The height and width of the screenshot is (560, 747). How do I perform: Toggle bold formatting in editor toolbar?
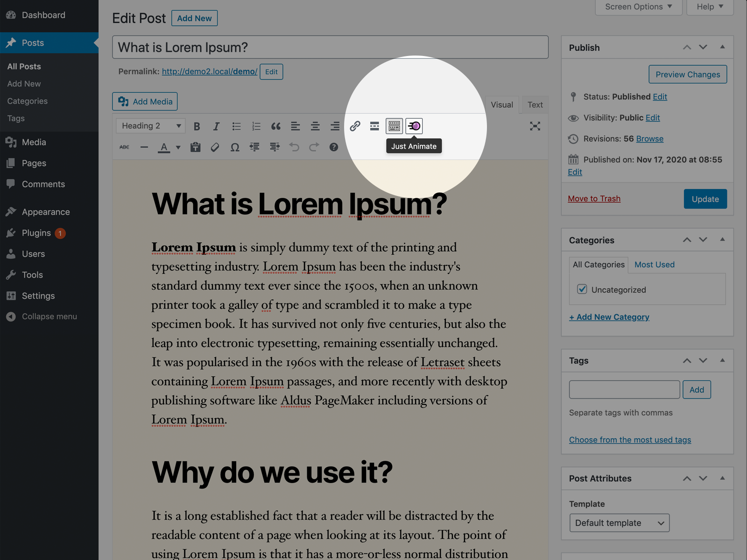point(197,126)
